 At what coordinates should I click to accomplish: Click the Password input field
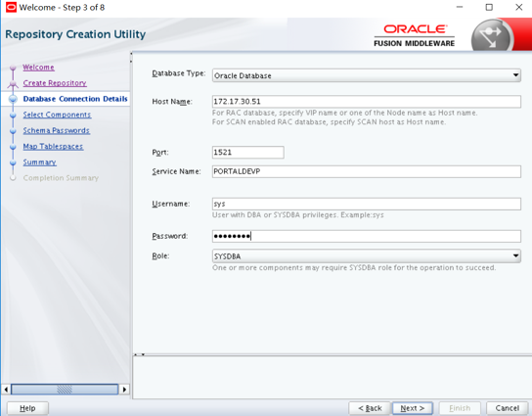click(367, 236)
